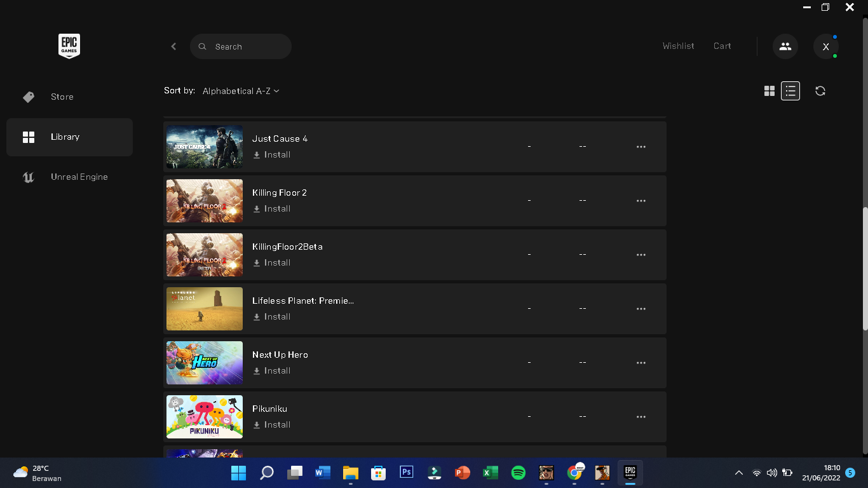Refresh the library list
This screenshot has width=868, height=488.
point(820,91)
